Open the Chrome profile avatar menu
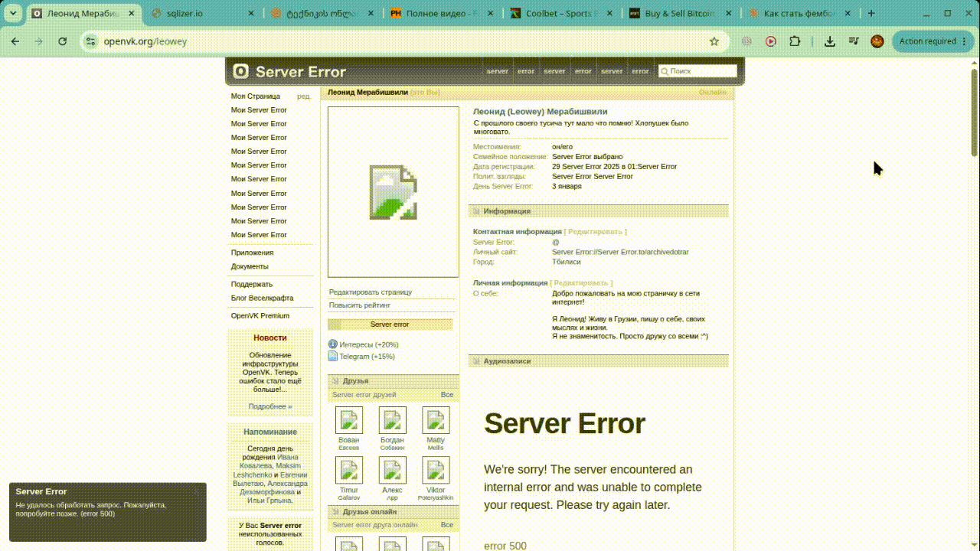This screenshot has height=551, width=980. [x=877, y=41]
